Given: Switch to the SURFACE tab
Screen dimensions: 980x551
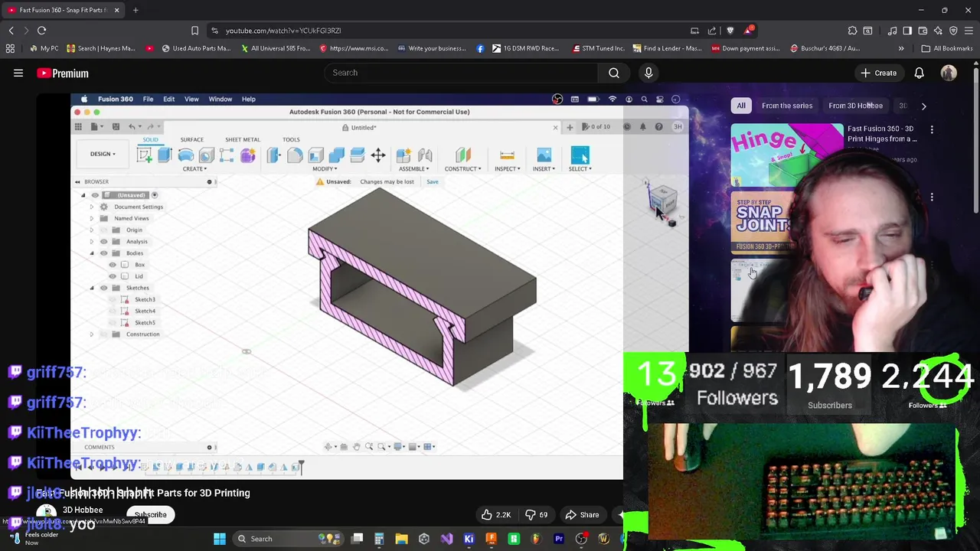Looking at the screenshot, I should pyautogui.click(x=192, y=140).
